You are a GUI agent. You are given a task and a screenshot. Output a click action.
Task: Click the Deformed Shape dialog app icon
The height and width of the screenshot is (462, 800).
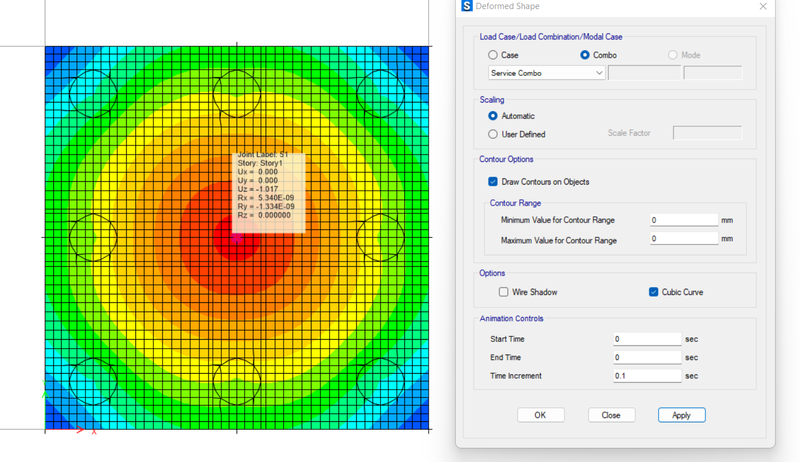click(466, 6)
